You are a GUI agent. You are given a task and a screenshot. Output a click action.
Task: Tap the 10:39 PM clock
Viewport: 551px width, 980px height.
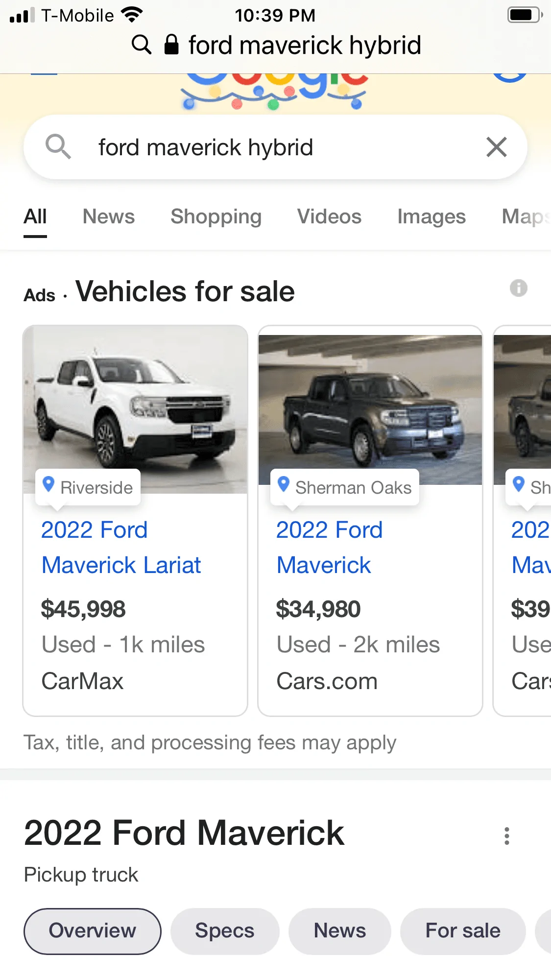pyautogui.click(x=275, y=15)
